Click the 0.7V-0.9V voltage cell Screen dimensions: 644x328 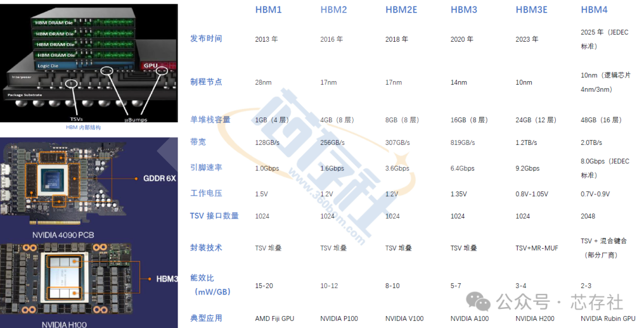[595, 194]
